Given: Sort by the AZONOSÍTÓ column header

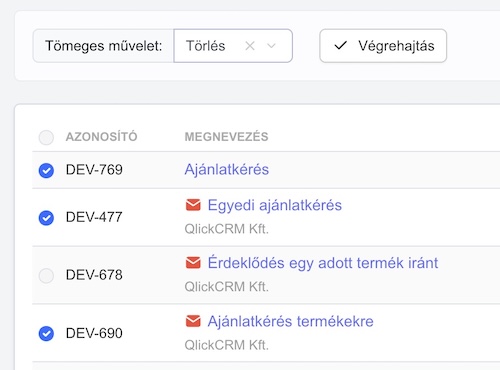Looking at the screenshot, I should (x=101, y=137).
